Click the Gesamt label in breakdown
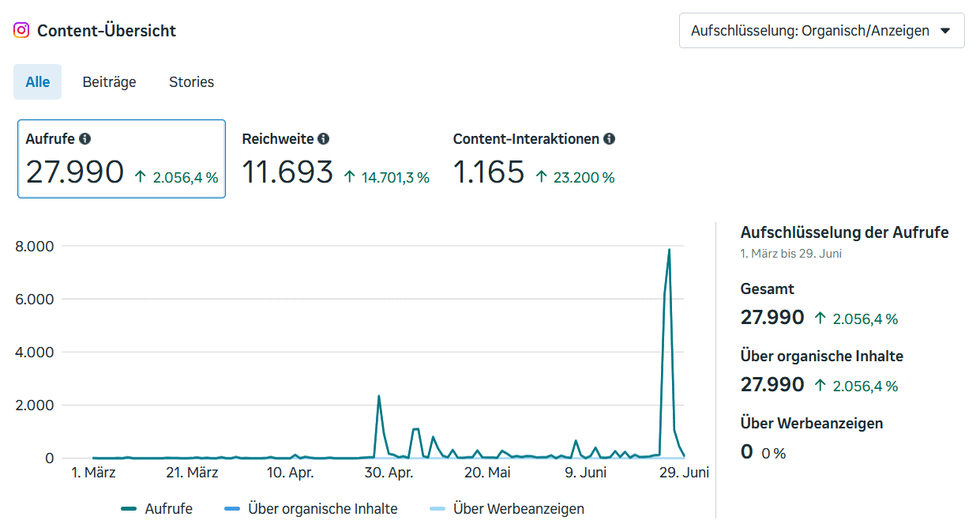980x528 pixels. [768, 289]
